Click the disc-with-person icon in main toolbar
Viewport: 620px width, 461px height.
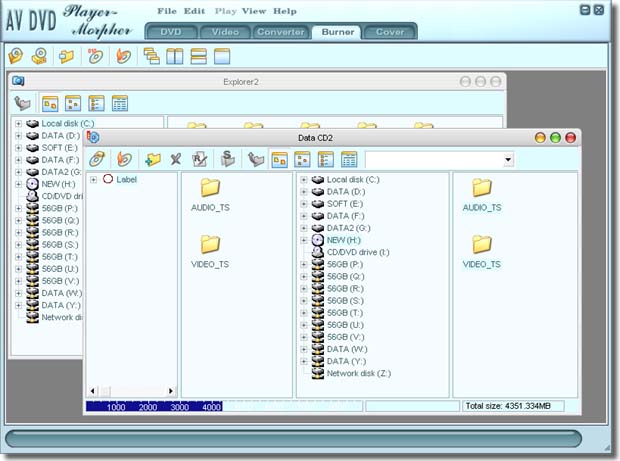click(x=40, y=56)
